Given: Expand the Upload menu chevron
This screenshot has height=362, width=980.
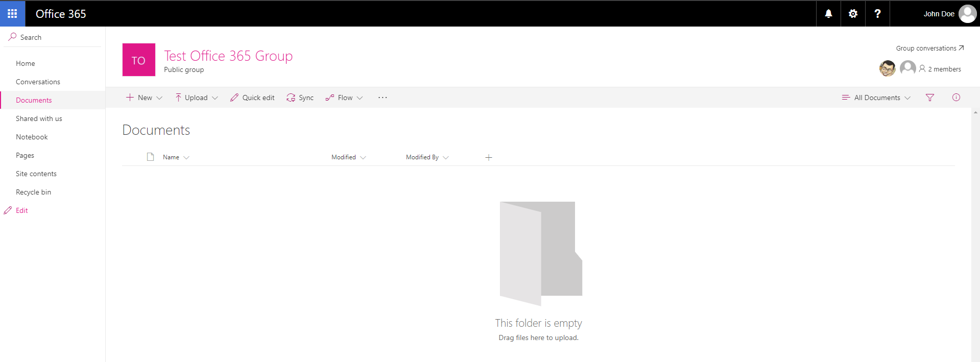Looking at the screenshot, I should [215, 98].
